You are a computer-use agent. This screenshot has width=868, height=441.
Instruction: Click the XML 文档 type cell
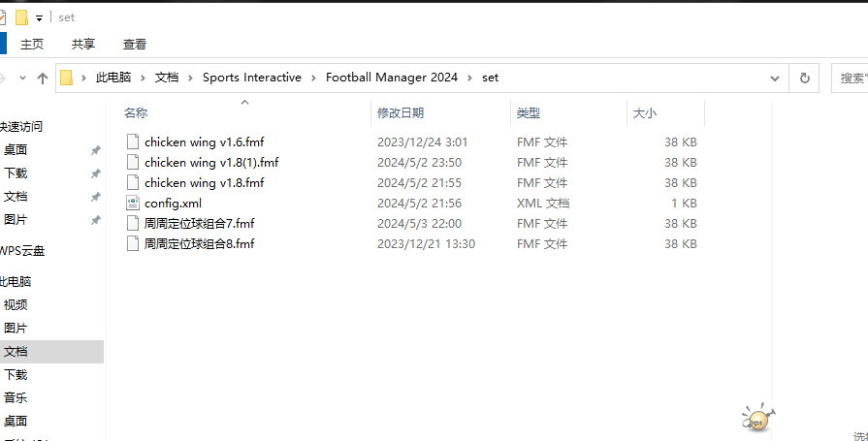pyautogui.click(x=542, y=204)
